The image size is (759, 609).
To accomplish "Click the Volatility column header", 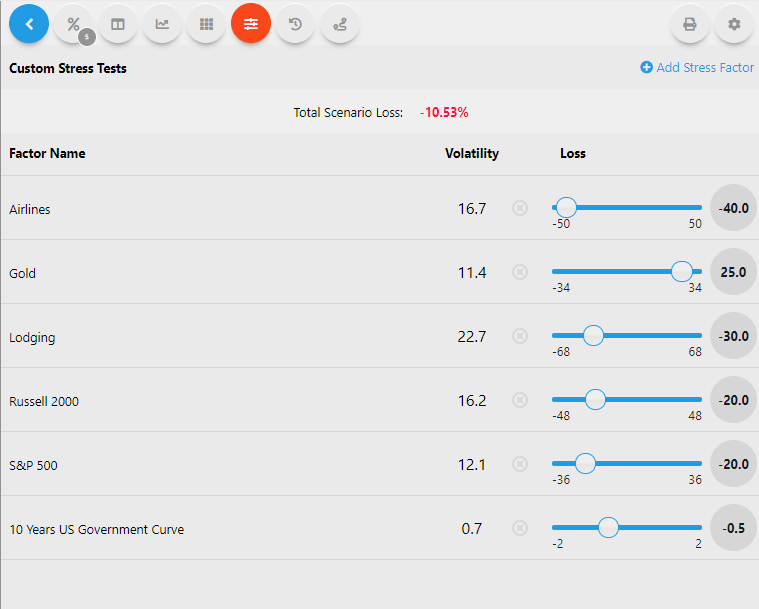I will pos(471,154).
